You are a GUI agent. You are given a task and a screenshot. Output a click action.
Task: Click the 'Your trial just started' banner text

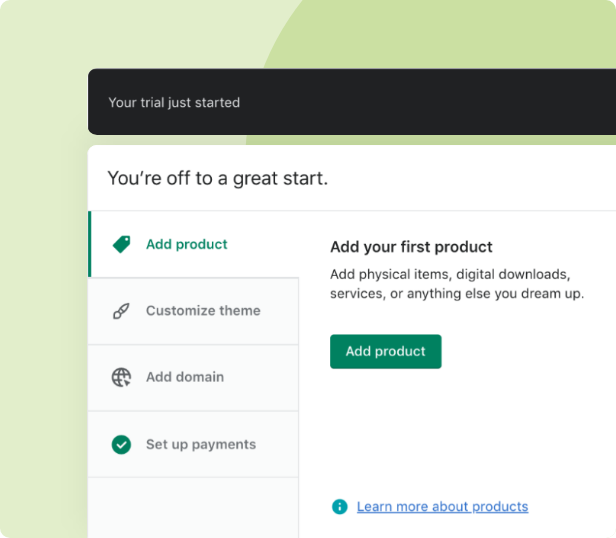[x=174, y=102]
